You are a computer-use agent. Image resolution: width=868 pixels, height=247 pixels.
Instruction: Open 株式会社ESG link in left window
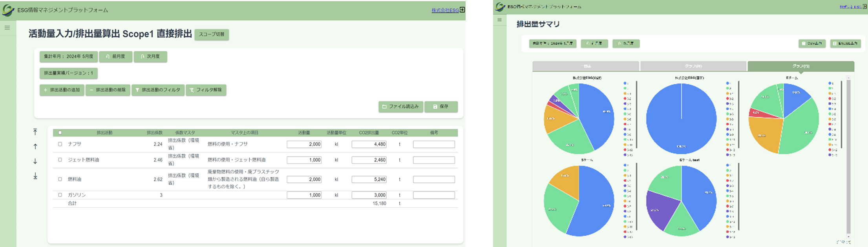pyautogui.click(x=445, y=10)
